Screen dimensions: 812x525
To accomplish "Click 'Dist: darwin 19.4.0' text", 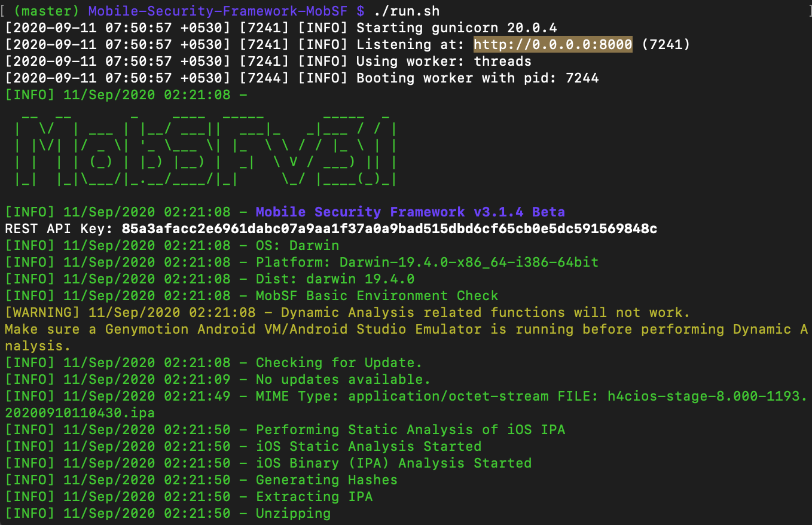I will click(x=335, y=279).
